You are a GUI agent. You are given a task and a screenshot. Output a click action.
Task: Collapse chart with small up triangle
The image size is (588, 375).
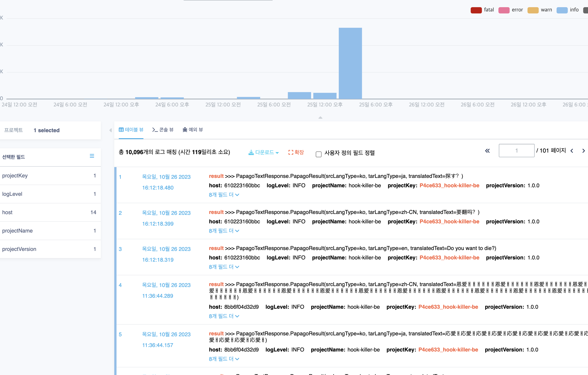point(320,118)
